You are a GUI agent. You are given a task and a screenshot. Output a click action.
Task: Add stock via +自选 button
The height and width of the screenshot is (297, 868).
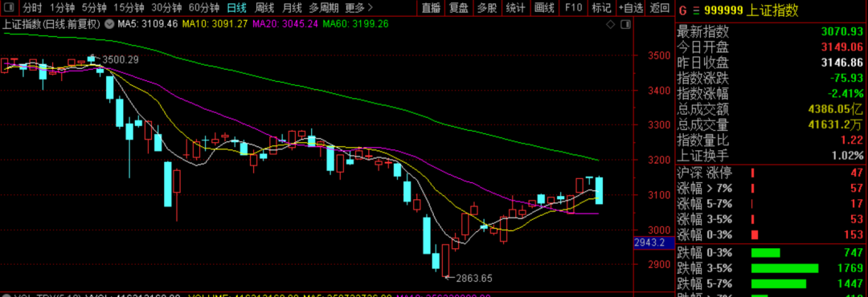(x=632, y=8)
